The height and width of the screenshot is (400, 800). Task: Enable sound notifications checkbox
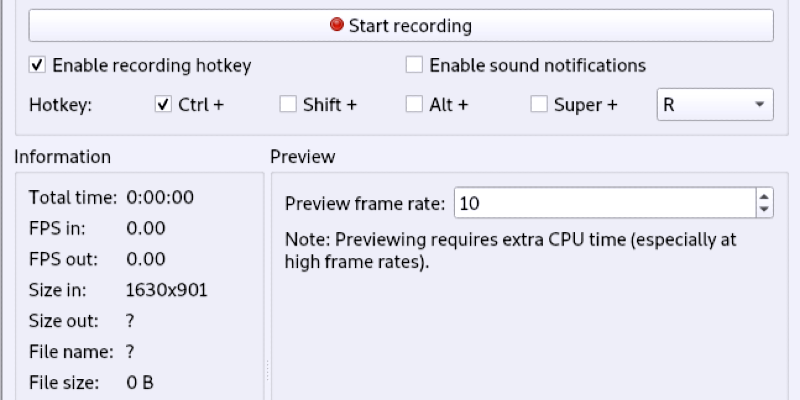point(414,66)
